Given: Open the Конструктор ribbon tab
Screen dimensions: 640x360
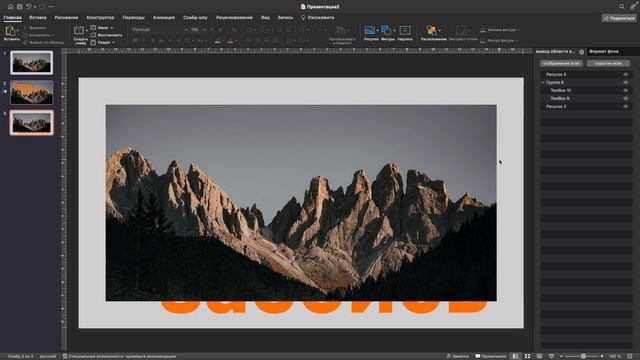Looking at the screenshot, I should tap(100, 18).
